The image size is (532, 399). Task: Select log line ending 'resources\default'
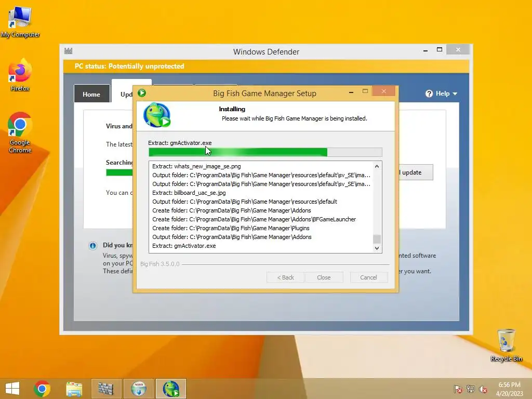coord(245,202)
